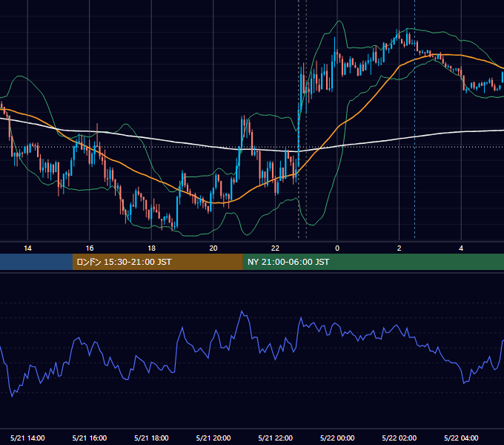Viewport: 504px width, 445px height.
Task: Click the 5/21 18:00 time label
Action: (x=151, y=438)
